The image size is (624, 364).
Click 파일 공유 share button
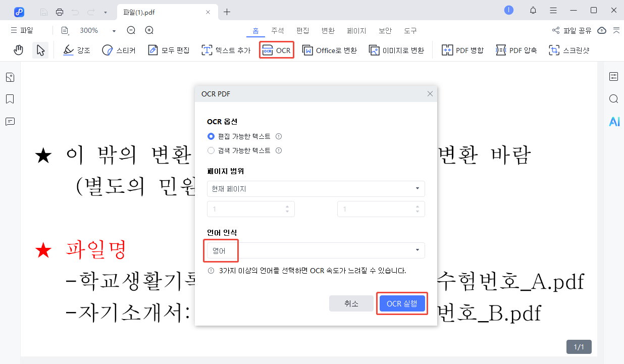click(571, 30)
